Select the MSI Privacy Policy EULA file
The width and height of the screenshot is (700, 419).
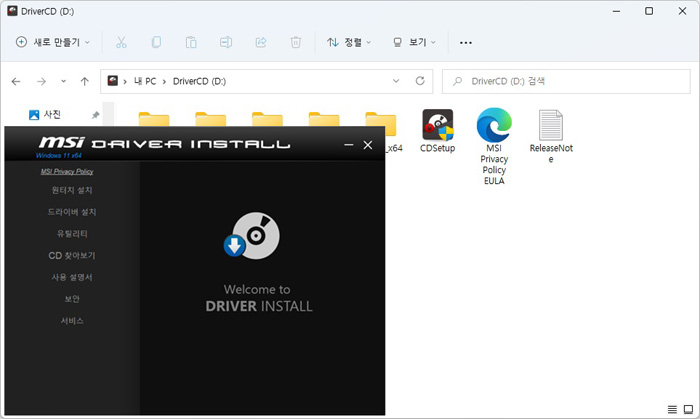coord(494,146)
